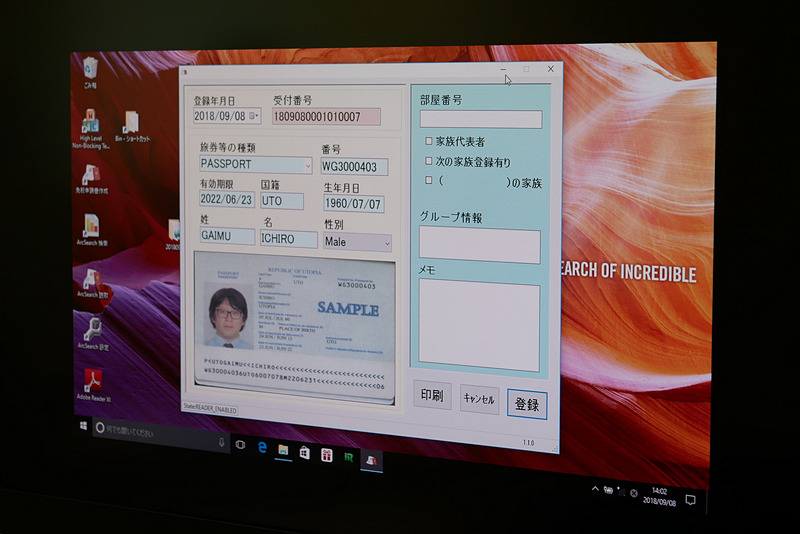Open the ArcSearch 設定 wrench icon
The image size is (800, 534).
(93, 334)
